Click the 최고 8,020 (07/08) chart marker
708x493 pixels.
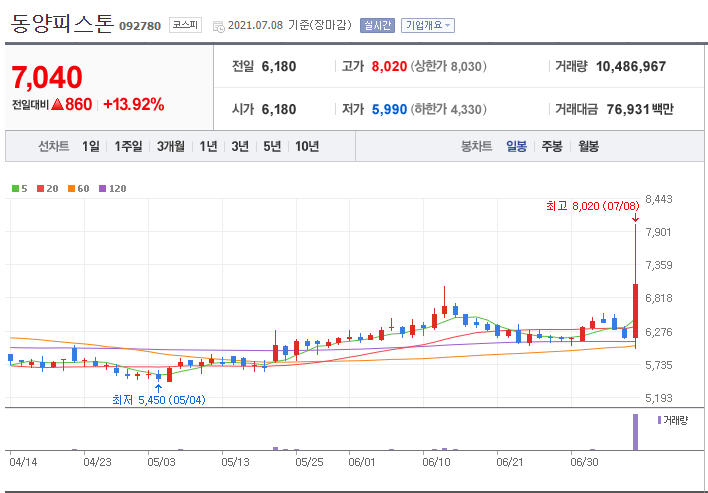[x=592, y=206]
